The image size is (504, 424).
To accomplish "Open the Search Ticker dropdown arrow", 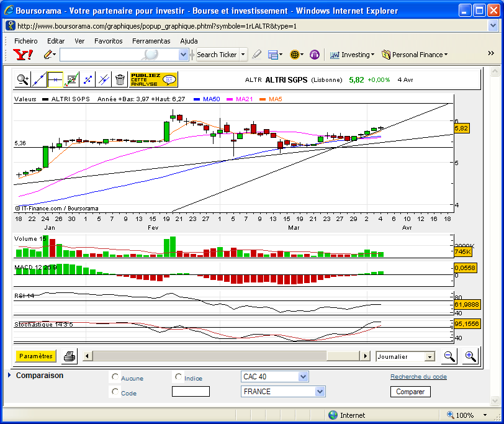I will pyautogui.click(x=243, y=55).
